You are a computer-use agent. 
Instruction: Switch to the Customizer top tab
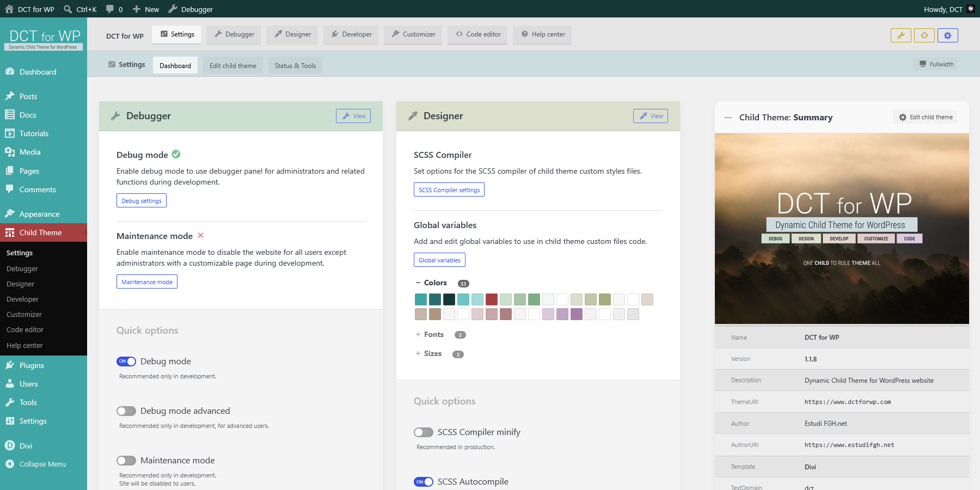[413, 34]
